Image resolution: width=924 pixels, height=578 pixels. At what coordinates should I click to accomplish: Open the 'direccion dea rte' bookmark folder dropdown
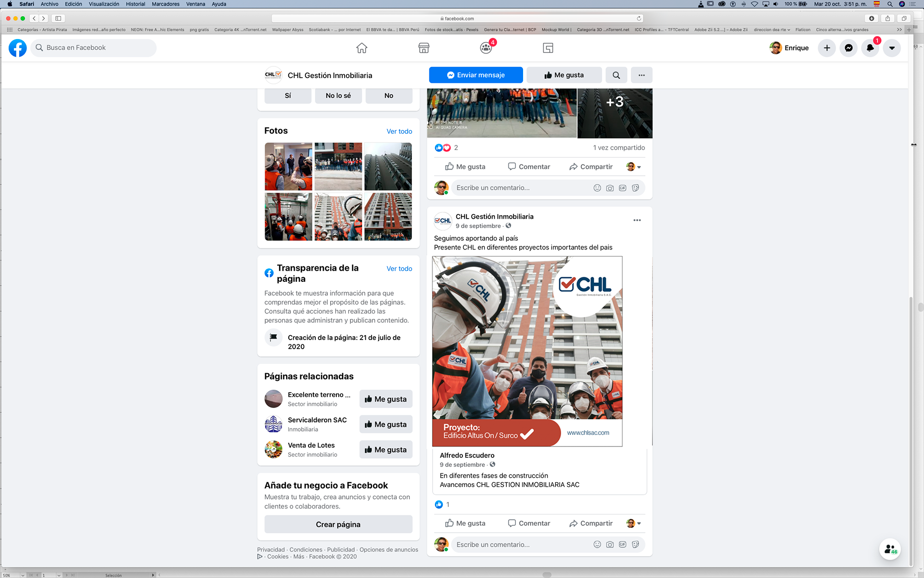coord(772,29)
